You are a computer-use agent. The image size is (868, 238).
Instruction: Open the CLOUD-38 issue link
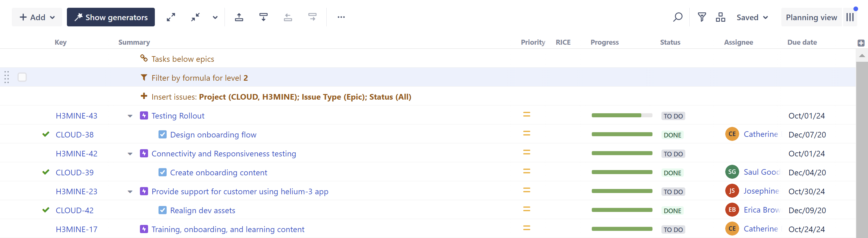point(74,135)
